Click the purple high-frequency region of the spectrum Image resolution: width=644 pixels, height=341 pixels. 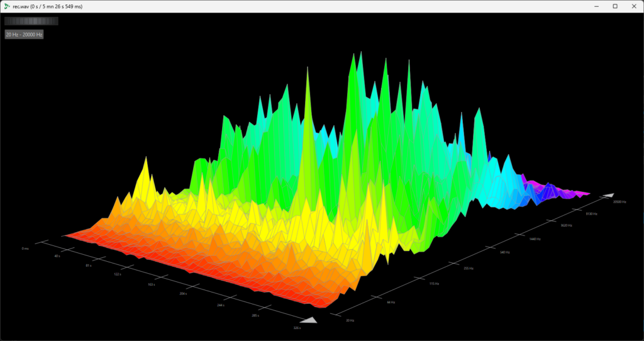[x=566, y=187]
